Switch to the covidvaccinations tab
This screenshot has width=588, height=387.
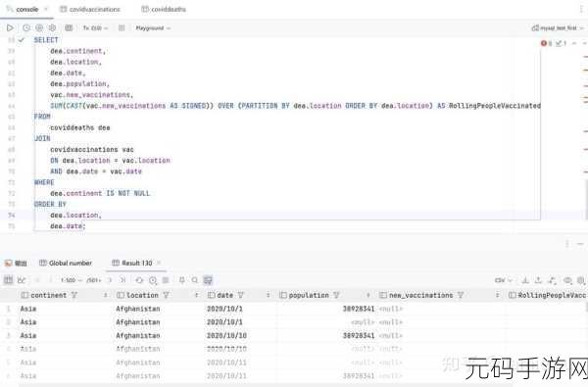point(90,9)
